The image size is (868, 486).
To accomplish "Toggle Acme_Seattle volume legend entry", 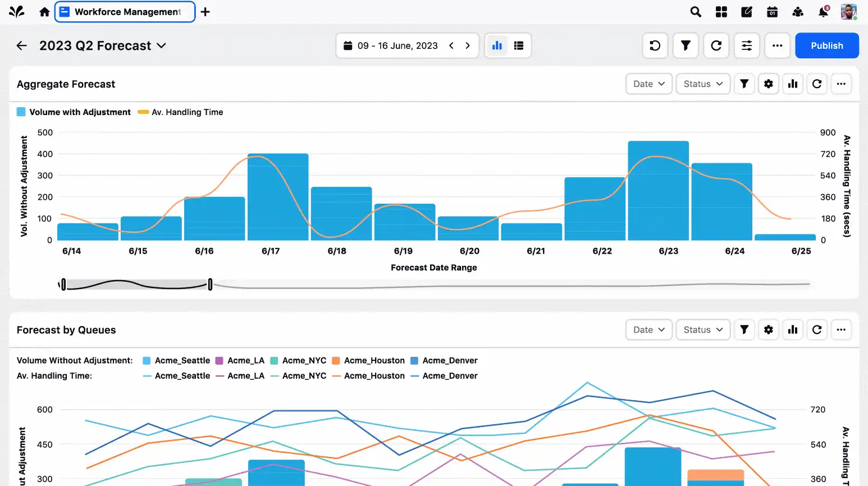I will 176,360.
